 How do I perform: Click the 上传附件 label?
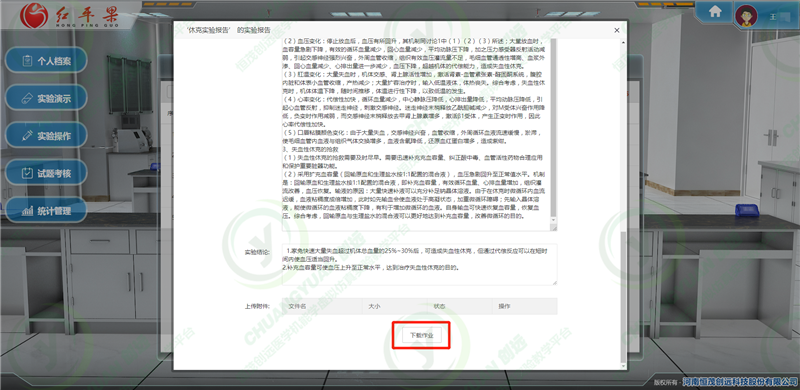pos(257,306)
